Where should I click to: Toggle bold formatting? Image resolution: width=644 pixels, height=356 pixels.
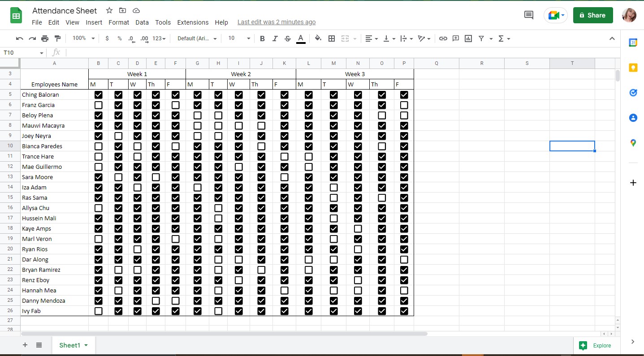pyautogui.click(x=262, y=39)
